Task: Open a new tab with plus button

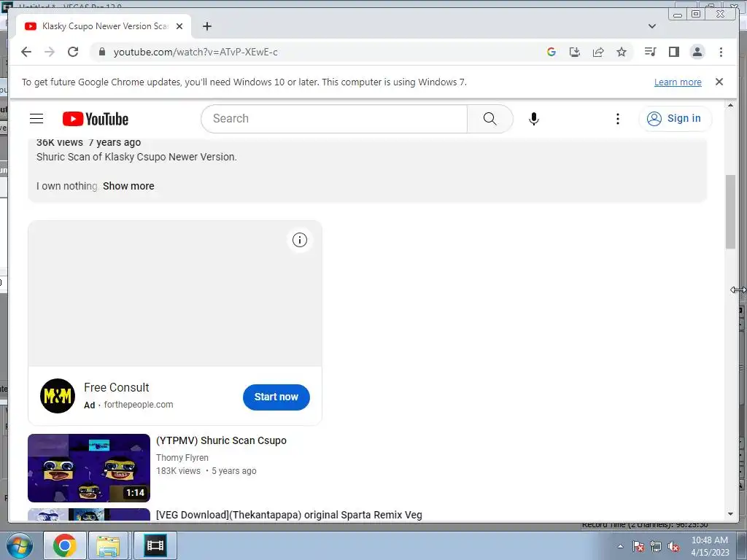Action: click(x=206, y=26)
